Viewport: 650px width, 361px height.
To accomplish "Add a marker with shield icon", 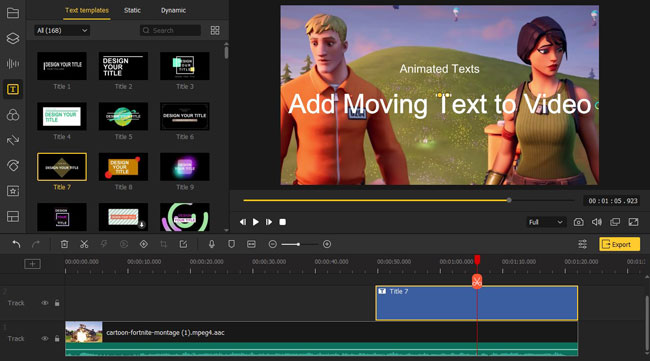I will click(231, 244).
